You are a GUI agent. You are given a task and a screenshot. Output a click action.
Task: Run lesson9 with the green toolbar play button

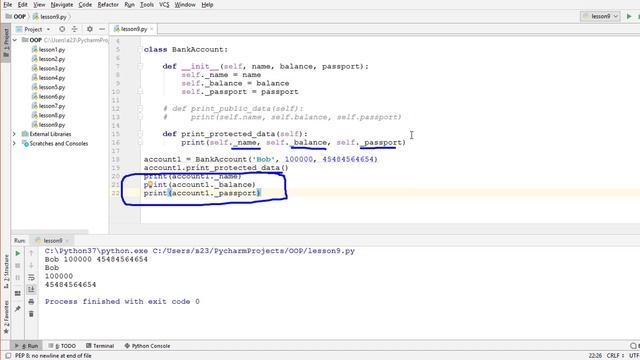pos(629,16)
